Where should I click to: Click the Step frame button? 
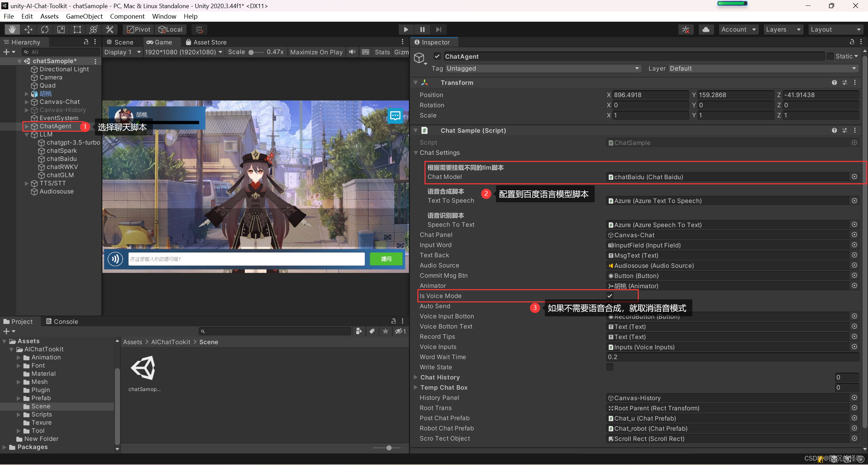tap(439, 29)
